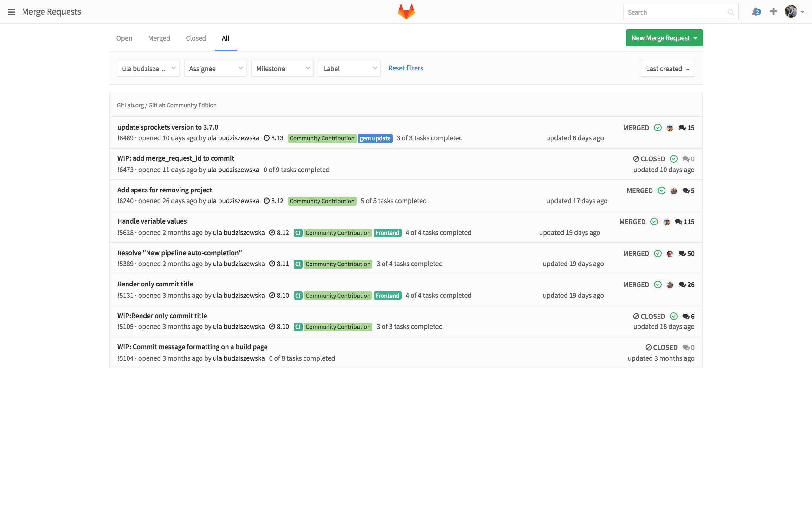Click milestone 8.12 on Add specs row
The height and width of the screenshot is (508, 812).
click(273, 201)
